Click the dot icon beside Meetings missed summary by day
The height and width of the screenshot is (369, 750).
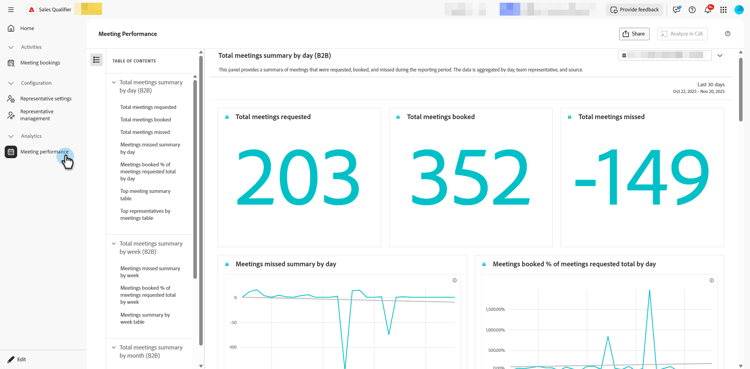click(x=227, y=264)
